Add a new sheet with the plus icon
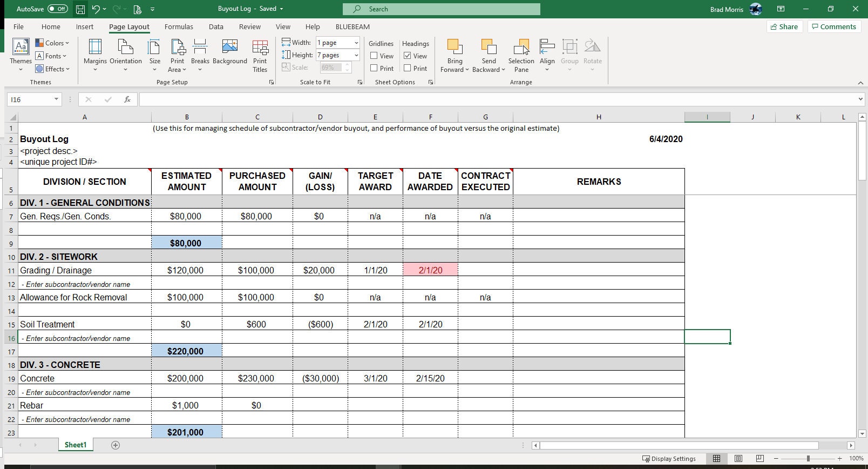Viewport: 868px width, 469px height. (115, 445)
